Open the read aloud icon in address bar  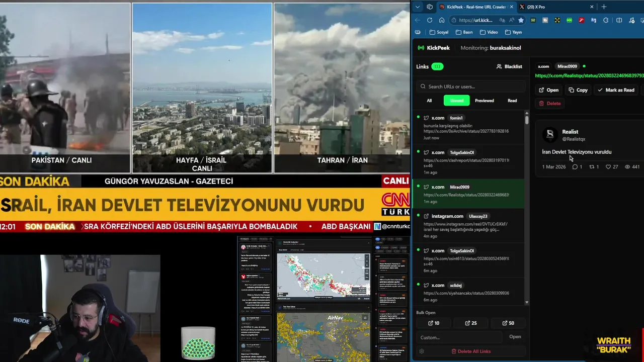511,20
